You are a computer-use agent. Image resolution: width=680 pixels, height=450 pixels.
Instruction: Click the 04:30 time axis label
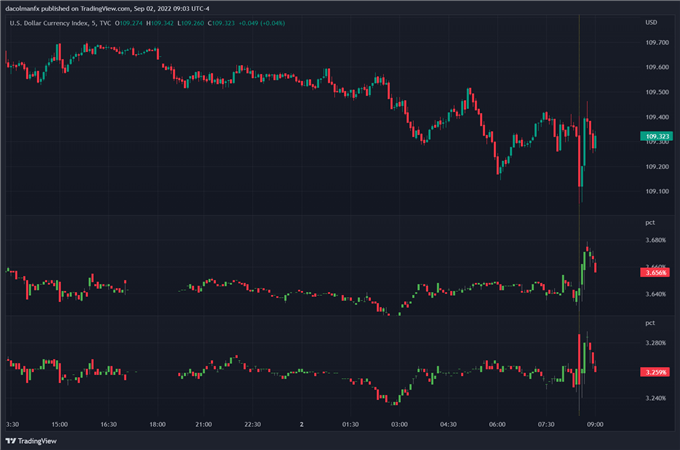click(448, 424)
